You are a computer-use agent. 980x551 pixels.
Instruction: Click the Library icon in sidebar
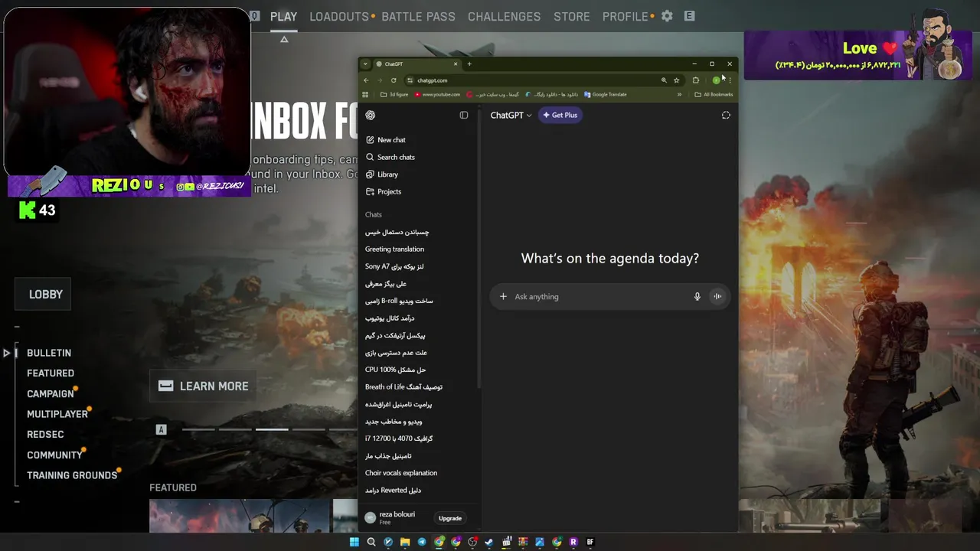(371, 174)
